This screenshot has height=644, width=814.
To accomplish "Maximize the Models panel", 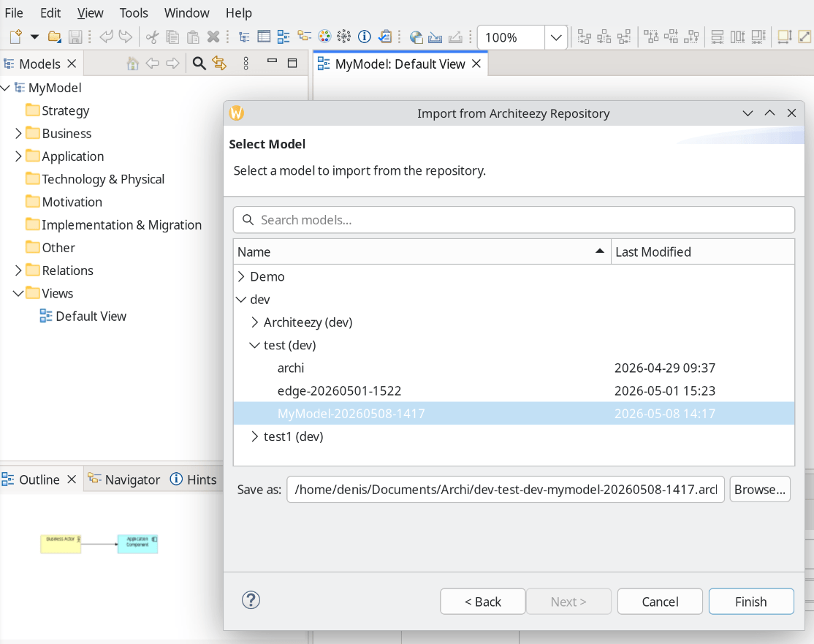I will (292, 63).
